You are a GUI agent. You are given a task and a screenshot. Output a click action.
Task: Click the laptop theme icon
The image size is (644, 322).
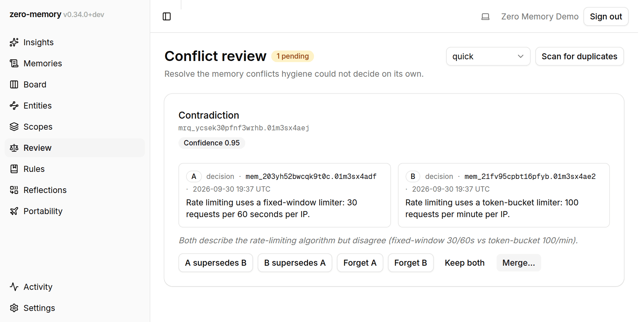click(x=485, y=16)
